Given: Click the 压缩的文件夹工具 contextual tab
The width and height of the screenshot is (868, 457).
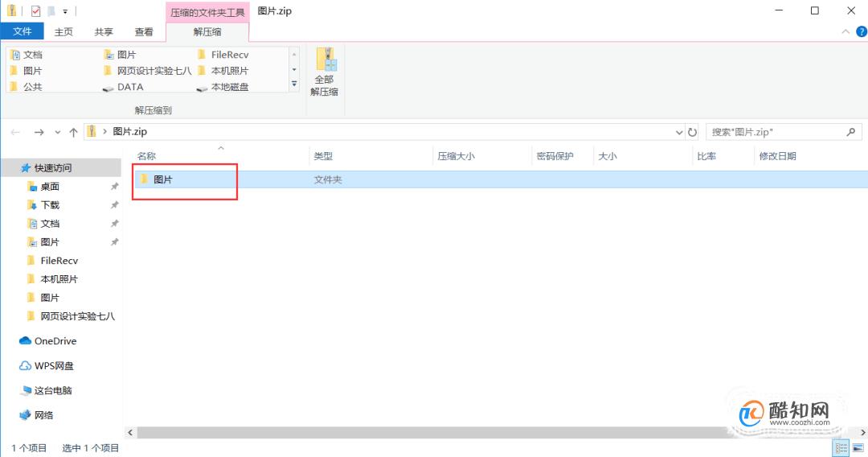Looking at the screenshot, I should click(207, 11).
